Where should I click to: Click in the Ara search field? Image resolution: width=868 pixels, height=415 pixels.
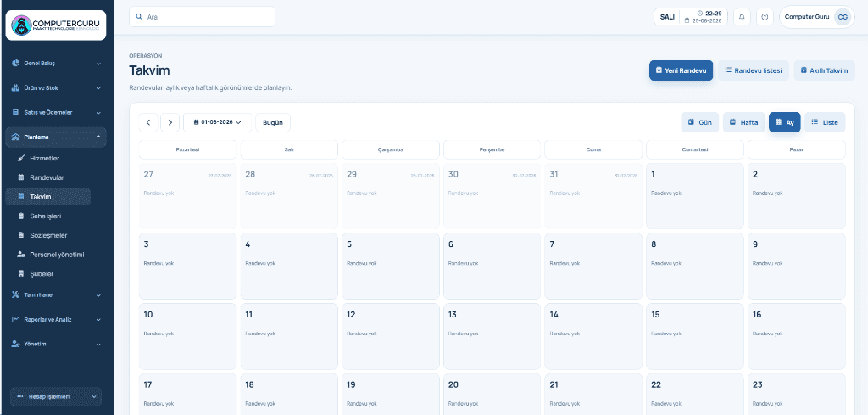(203, 17)
